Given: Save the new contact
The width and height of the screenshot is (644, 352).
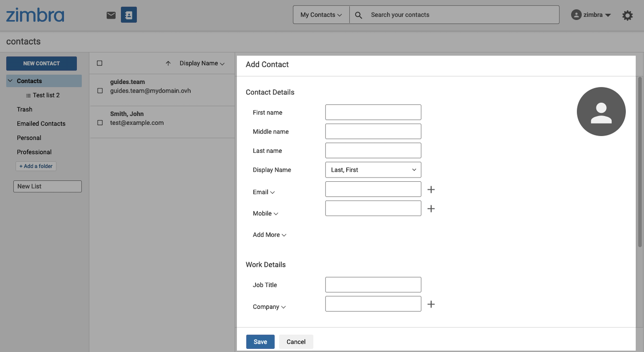Looking at the screenshot, I should (260, 341).
